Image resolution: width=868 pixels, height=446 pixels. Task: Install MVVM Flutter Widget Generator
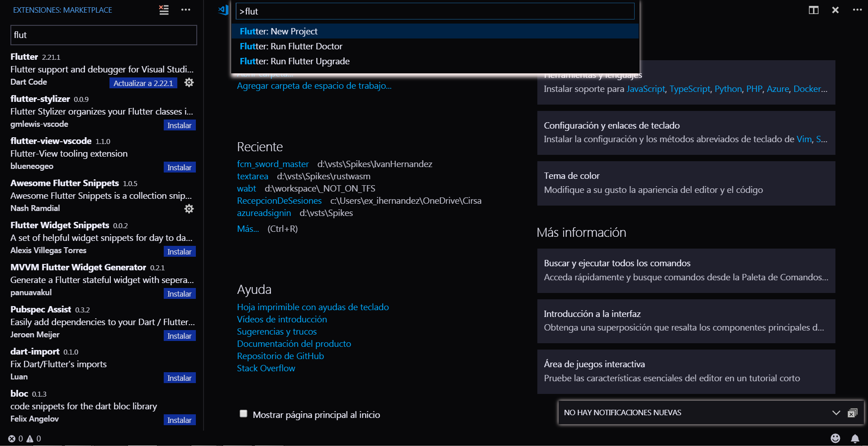coord(180,293)
